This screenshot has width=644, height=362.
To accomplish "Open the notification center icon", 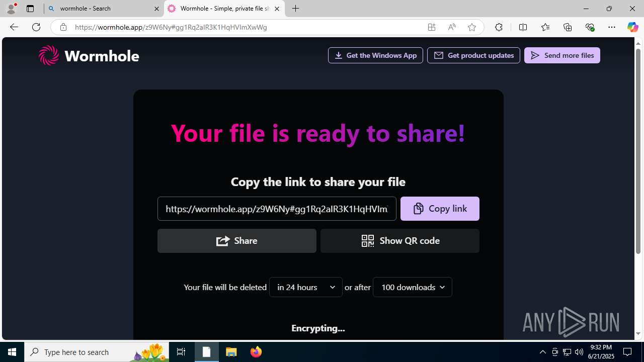I will coord(628,352).
